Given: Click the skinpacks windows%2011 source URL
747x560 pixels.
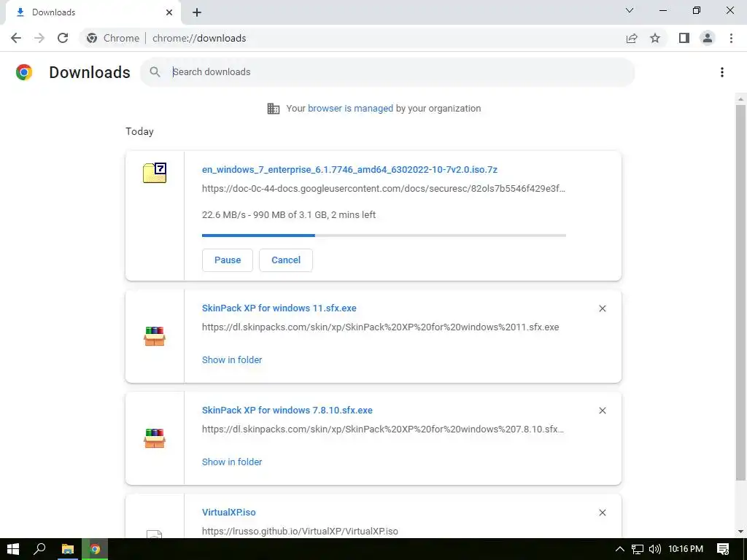Looking at the screenshot, I should click(x=380, y=327).
